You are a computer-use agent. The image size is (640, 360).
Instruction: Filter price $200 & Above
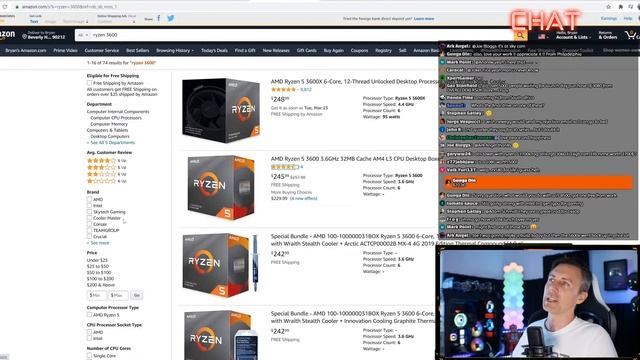(101, 285)
